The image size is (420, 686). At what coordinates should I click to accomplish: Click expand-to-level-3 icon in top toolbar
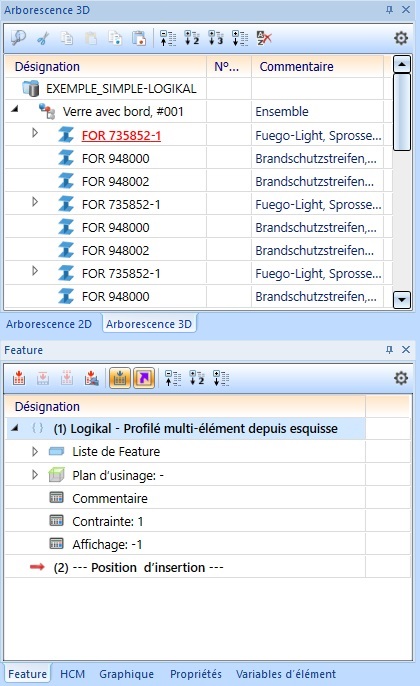(x=216, y=38)
